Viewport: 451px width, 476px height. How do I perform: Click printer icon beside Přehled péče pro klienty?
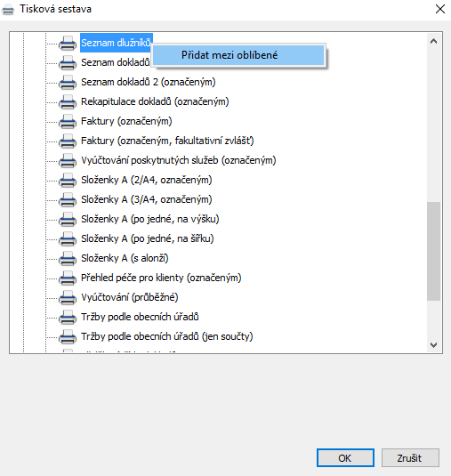point(68,278)
